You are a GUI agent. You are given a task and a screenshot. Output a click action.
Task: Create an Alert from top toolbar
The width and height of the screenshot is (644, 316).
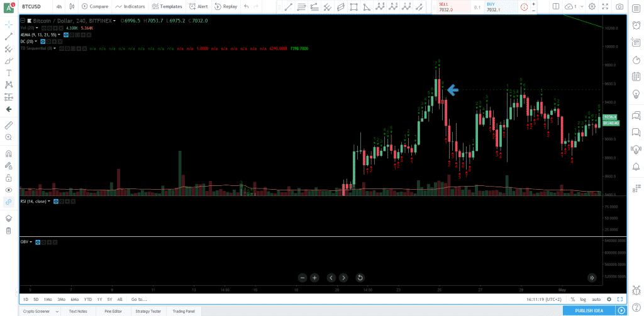(199, 6)
